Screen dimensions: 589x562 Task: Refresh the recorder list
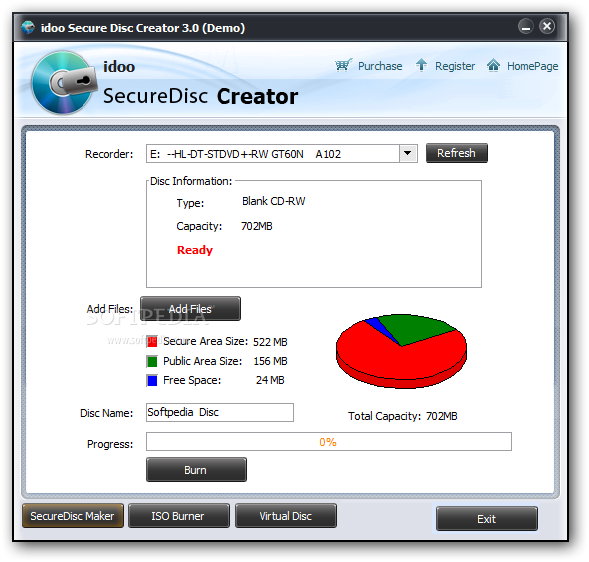click(x=456, y=153)
